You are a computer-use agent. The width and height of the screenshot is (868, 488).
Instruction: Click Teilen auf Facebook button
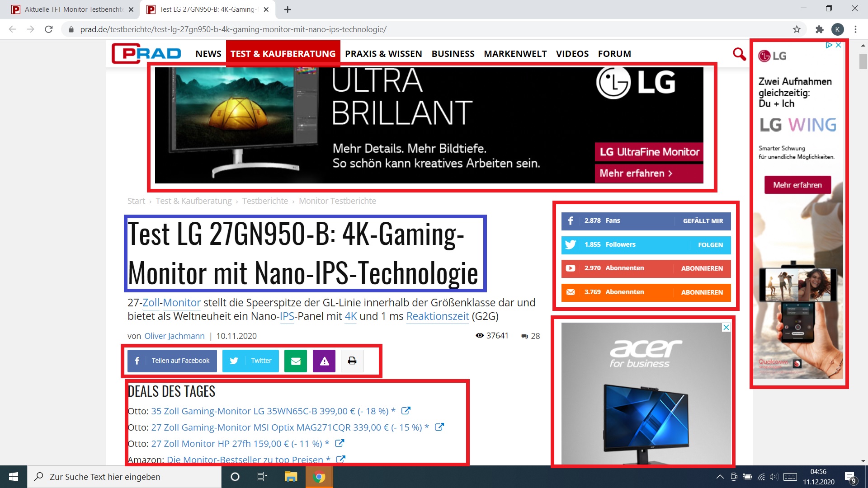pos(172,361)
